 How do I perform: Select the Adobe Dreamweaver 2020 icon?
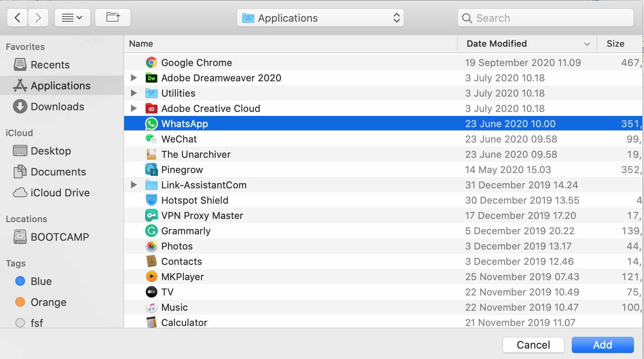(x=152, y=78)
